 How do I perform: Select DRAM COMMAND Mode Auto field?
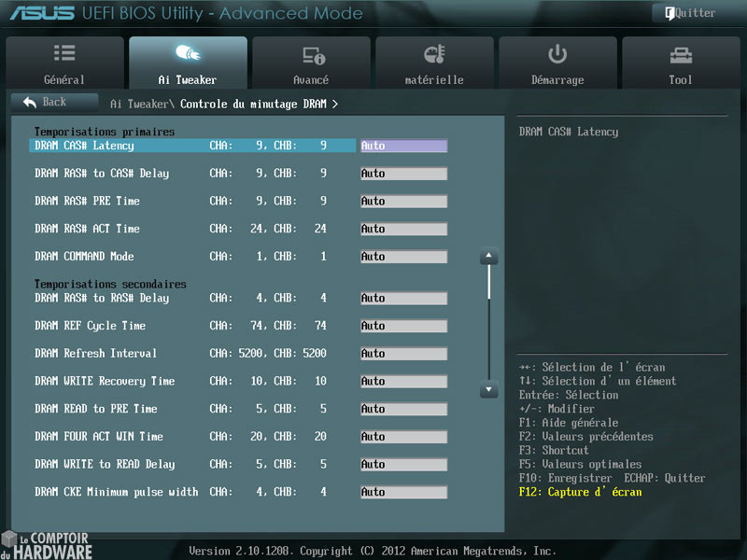403,257
